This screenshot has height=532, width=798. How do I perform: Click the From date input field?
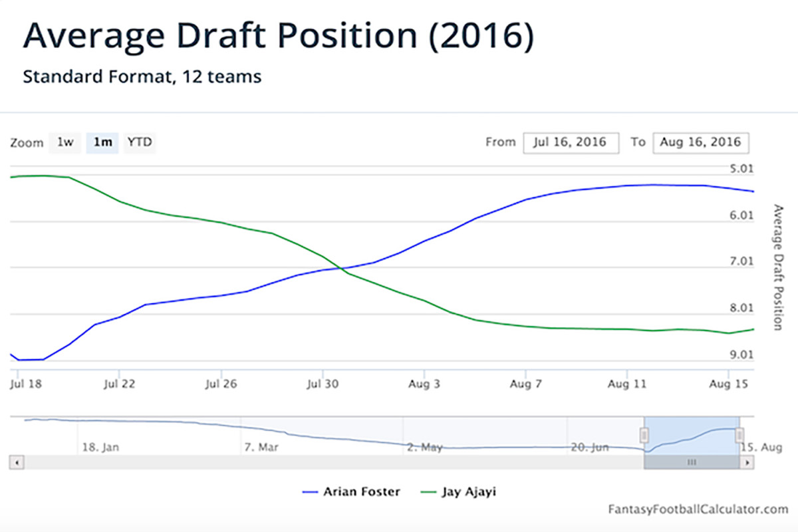click(x=571, y=142)
